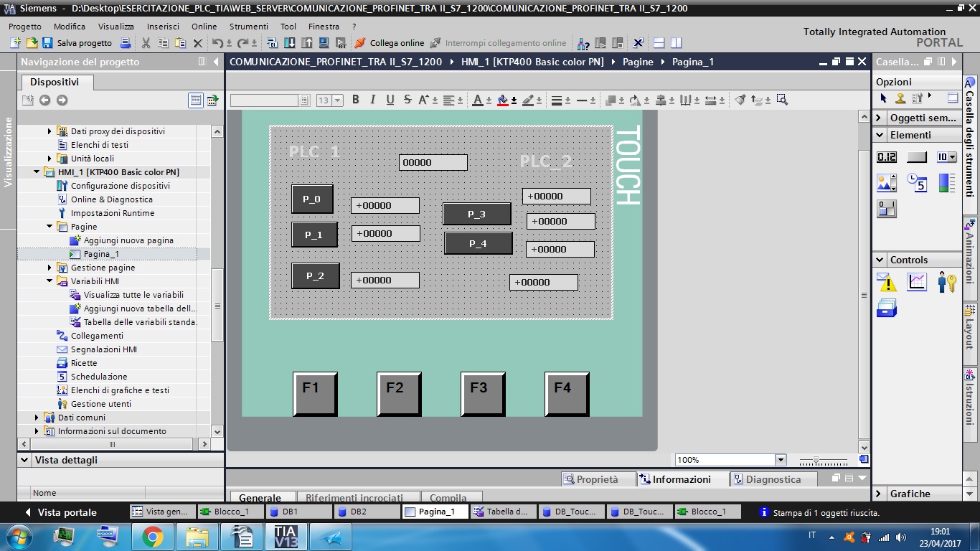Screen dimensions: 980x551
Task: Expand the Grafiche section
Action: (880, 494)
